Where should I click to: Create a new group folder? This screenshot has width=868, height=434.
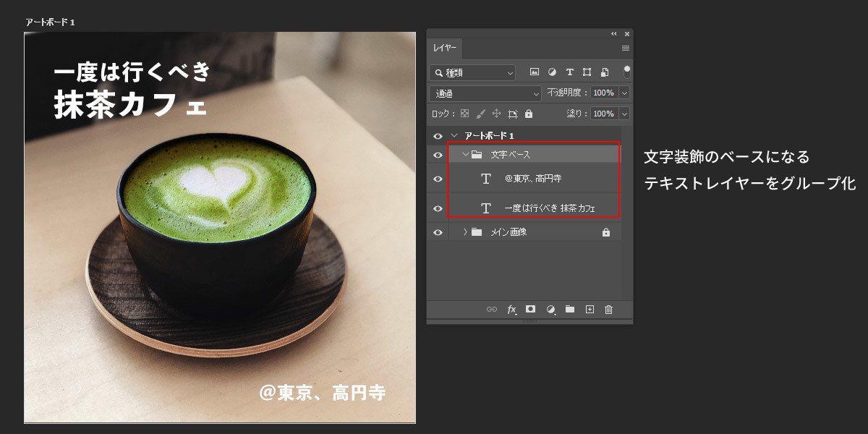(x=570, y=310)
